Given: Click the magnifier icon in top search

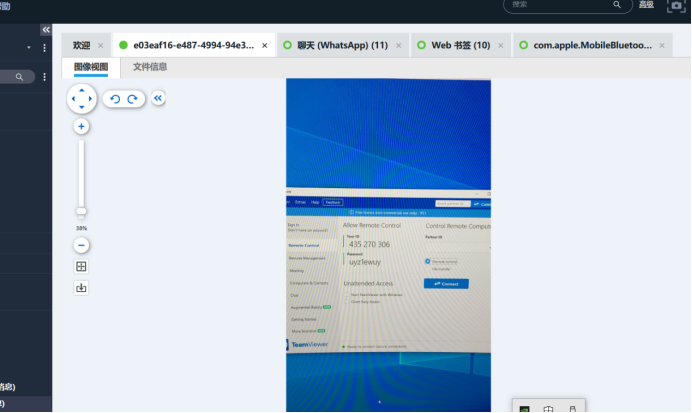Looking at the screenshot, I should [x=617, y=5].
